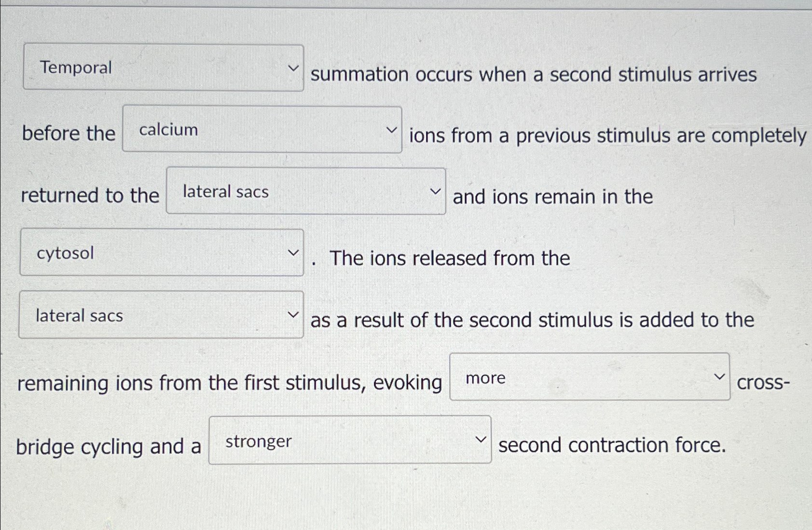Expand the chevron beside "cytosol"

coord(293,253)
